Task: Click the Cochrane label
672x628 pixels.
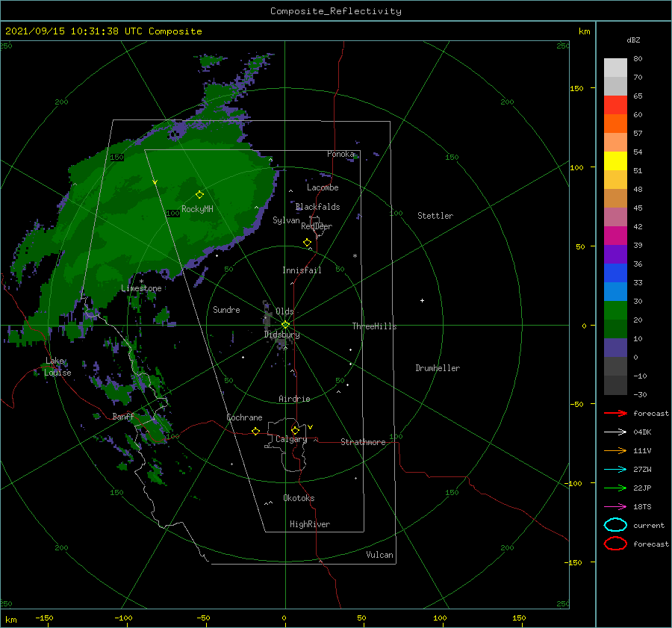Action: pos(244,417)
